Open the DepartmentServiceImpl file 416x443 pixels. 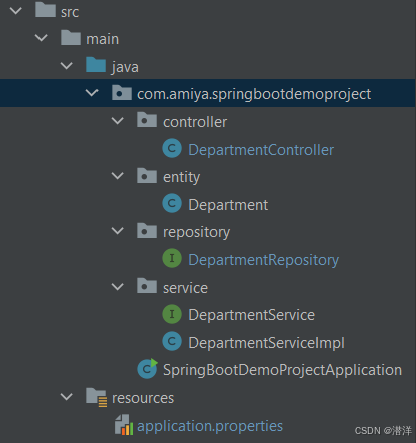click(266, 343)
